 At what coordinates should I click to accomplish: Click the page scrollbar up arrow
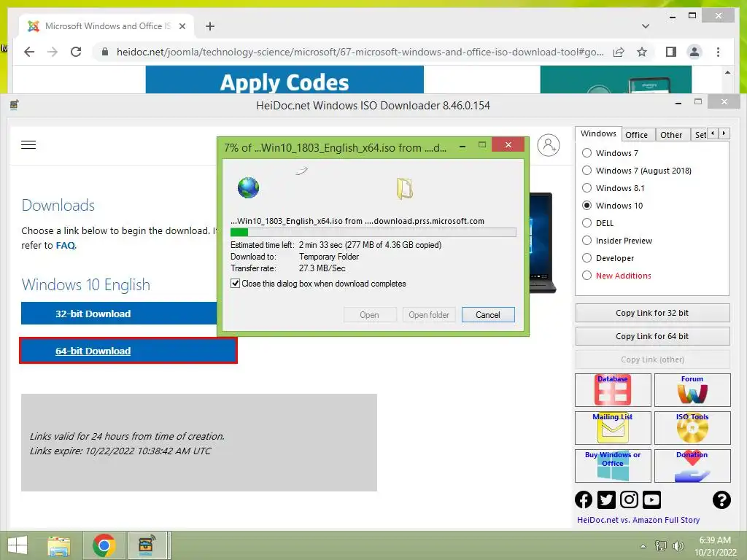[727, 72]
